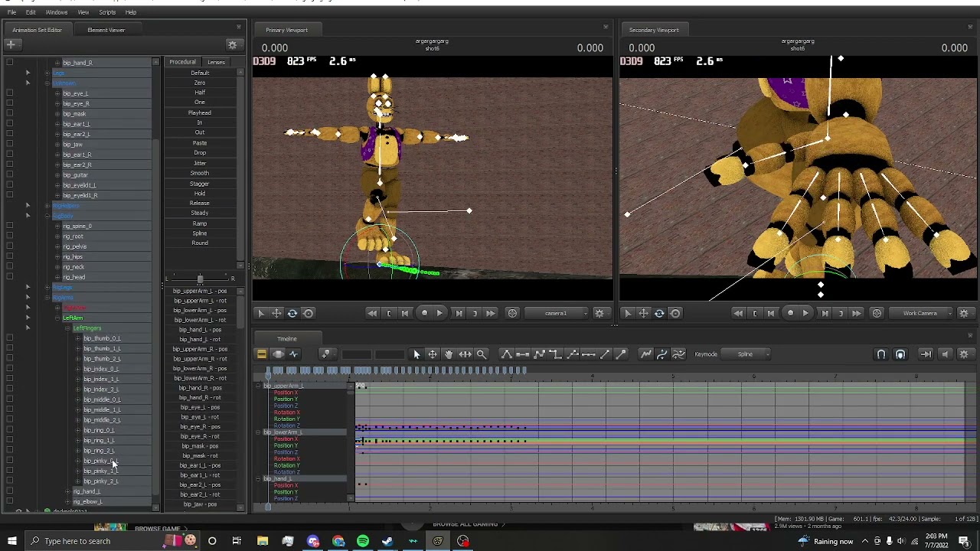Tick the checkbox beside bip_eye_L
980x551 pixels.
pos(9,93)
